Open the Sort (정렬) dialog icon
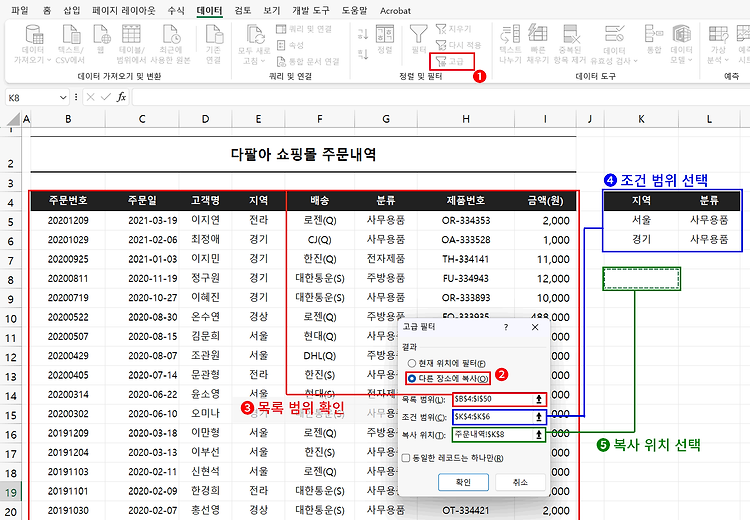Screen dimensions: 750x520 pos(385,34)
